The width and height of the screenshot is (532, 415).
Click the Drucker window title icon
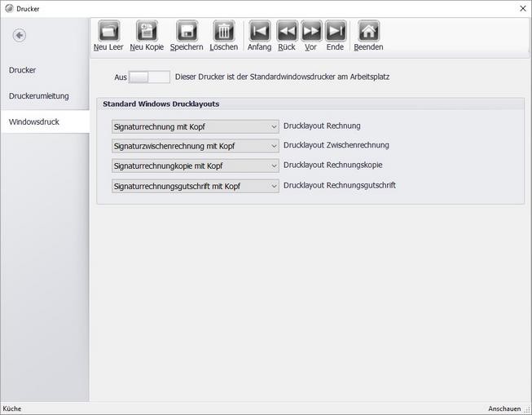[x=9, y=8]
